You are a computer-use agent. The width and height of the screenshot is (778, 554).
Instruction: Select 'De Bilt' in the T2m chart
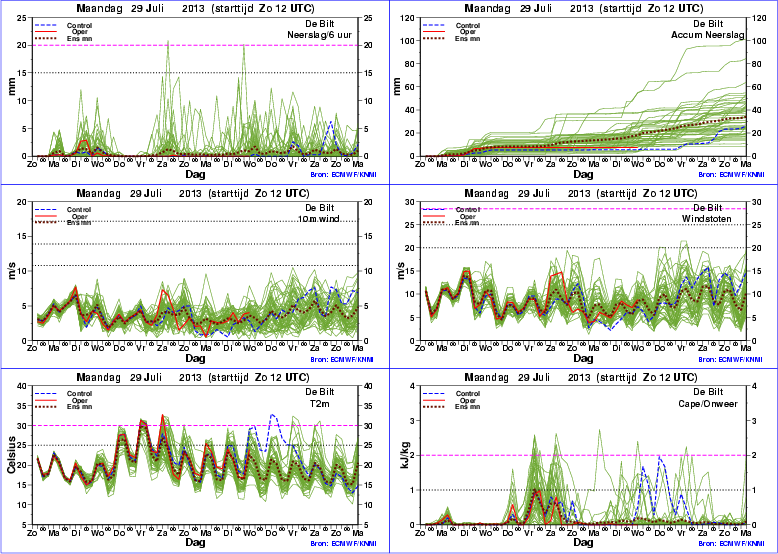(x=320, y=392)
